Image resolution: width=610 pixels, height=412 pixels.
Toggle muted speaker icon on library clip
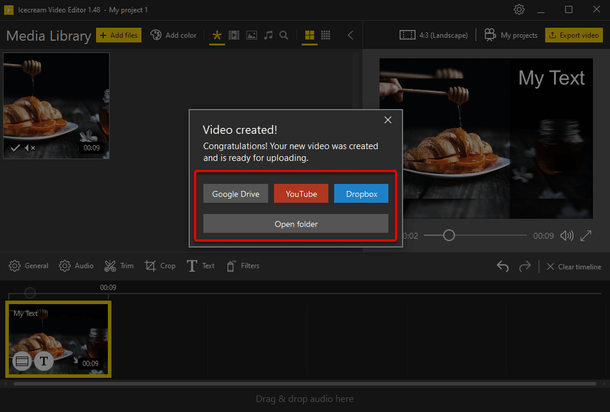pyautogui.click(x=30, y=148)
